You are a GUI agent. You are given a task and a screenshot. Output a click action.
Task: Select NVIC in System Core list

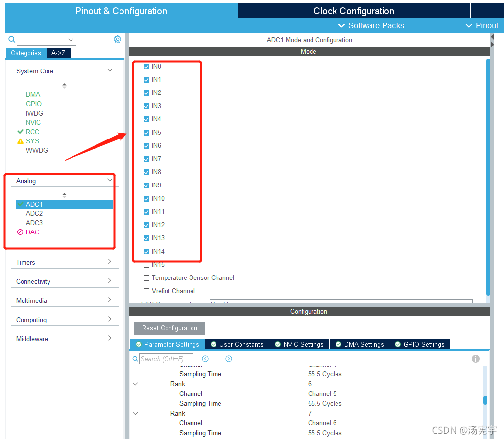coord(33,122)
